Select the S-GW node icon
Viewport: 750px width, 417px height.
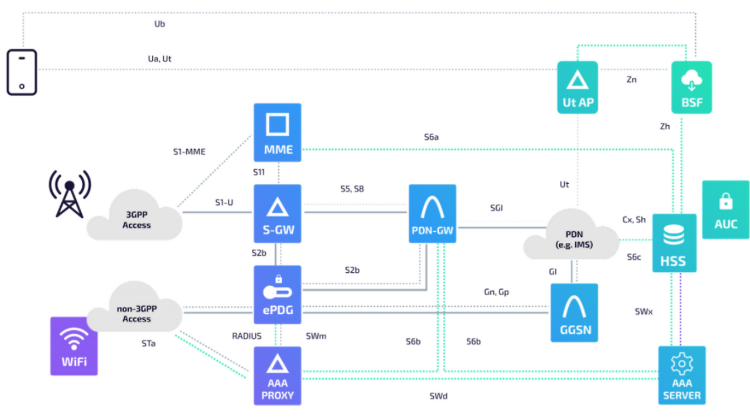point(277,214)
